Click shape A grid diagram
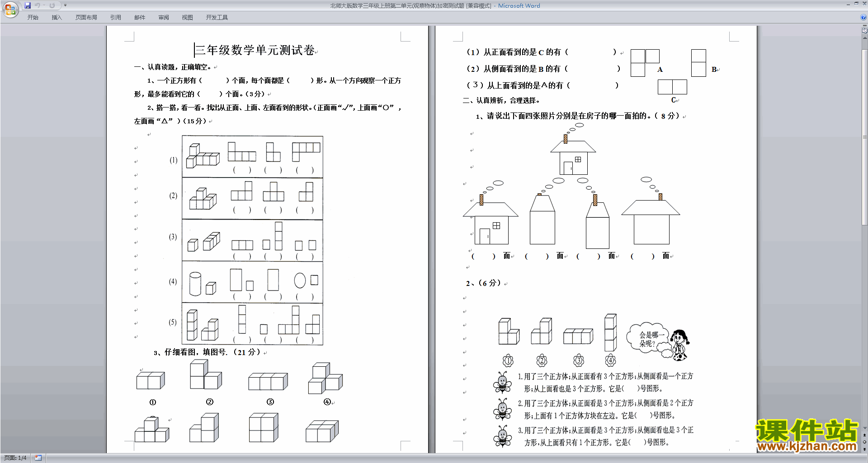This screenshot has width=868, height=463. (645, 63)
